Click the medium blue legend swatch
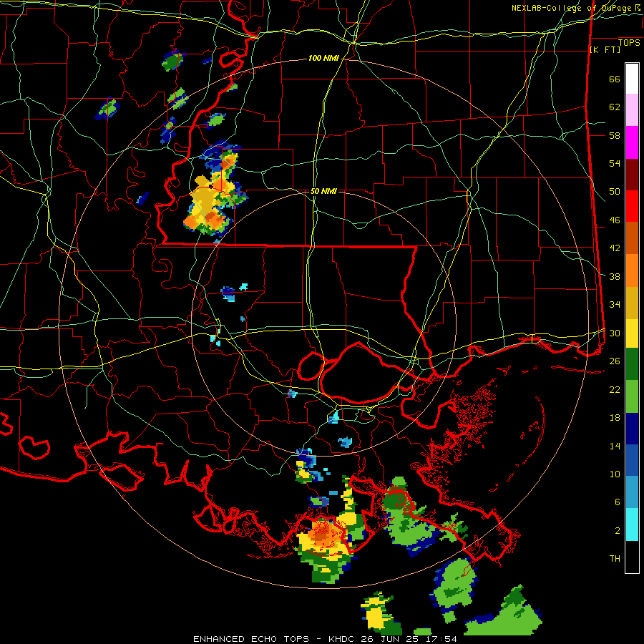This screenshot has height=644, width=644. click(x=632, y=460)
